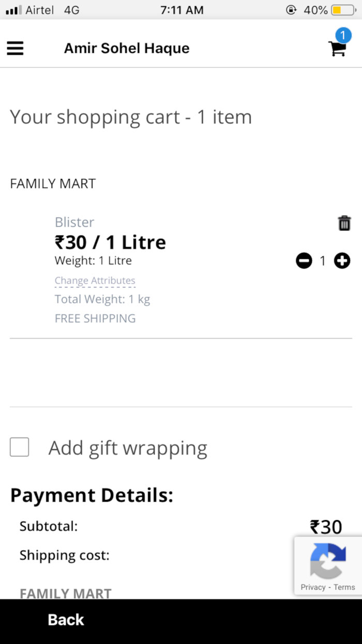The image size is (362, 644).
Task: Delete the Blister item using trash icon
Action: pyautogui.click(x=344, y=223)
